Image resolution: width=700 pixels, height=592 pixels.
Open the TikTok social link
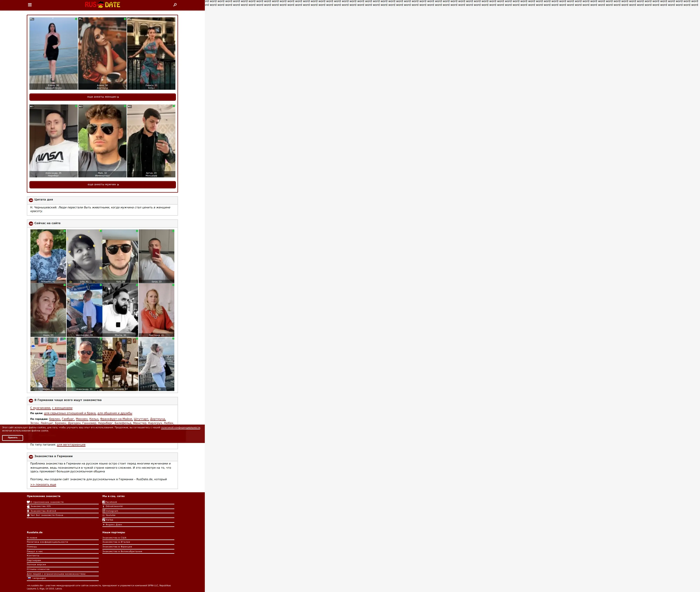109,520
